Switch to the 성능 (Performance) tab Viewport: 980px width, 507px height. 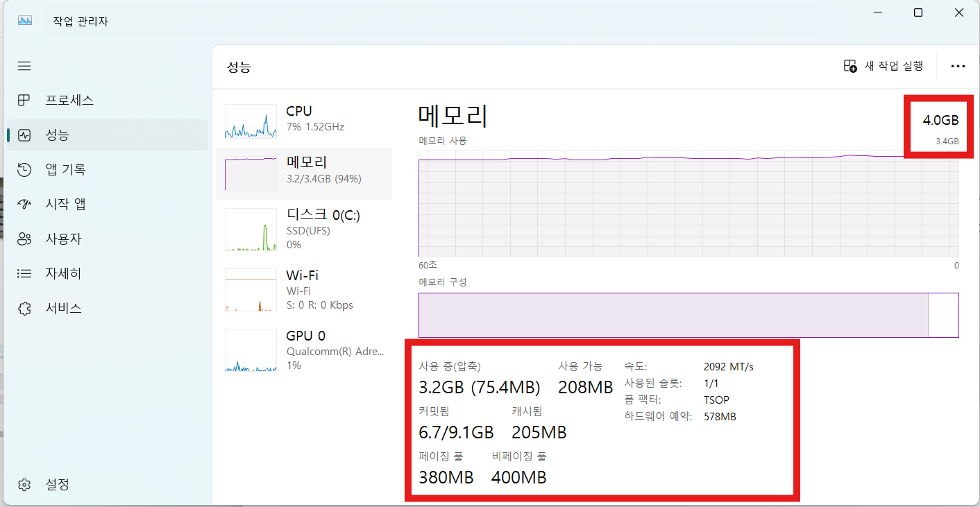pos(24,135)
